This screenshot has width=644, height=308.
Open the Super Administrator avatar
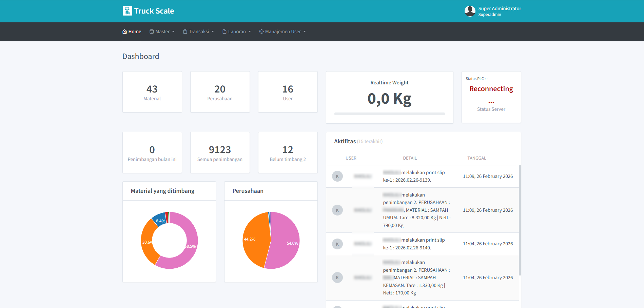point(470,11)
